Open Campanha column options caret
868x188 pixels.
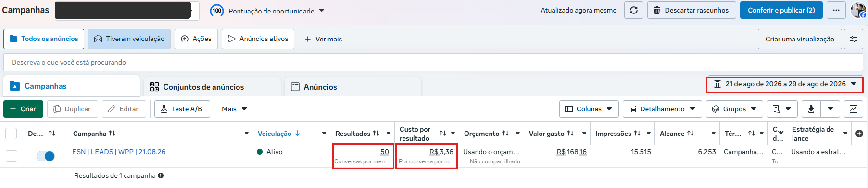(247, 134)
